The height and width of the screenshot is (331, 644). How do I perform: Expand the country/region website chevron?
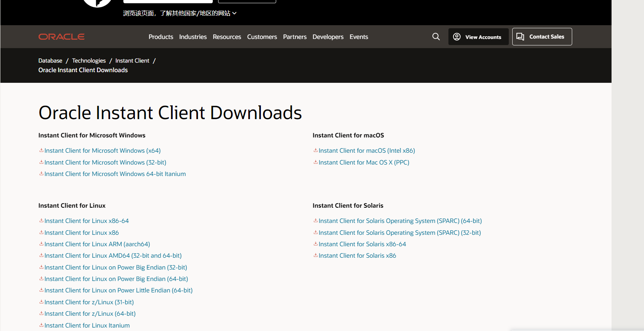[x=235, y=13]
